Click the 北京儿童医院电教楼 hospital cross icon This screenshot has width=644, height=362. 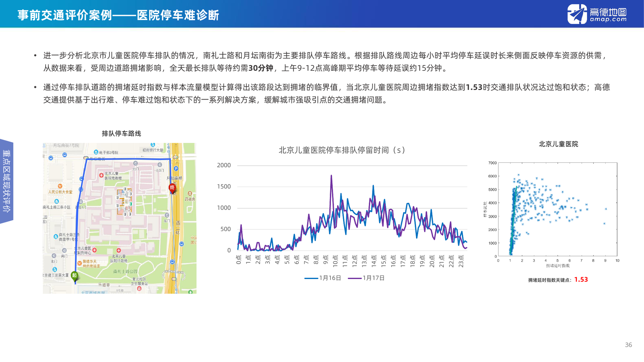[x=101, y=175]
